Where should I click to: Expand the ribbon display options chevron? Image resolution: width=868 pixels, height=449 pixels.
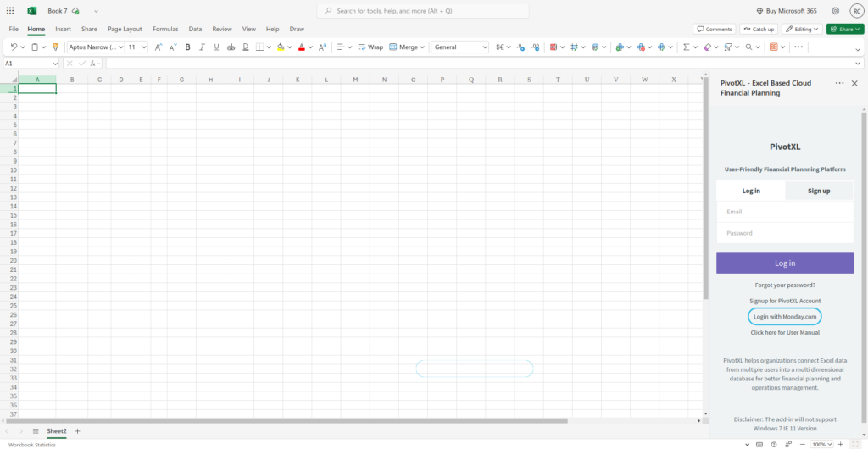(x=858, y=50)
